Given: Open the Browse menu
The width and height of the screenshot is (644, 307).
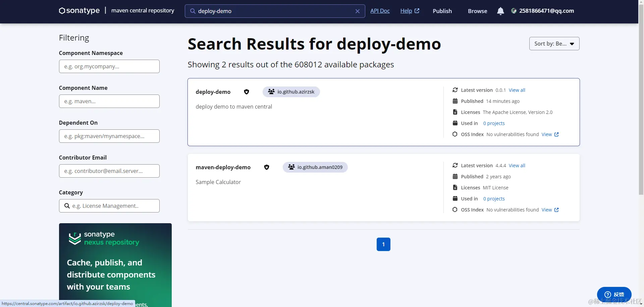Looking at the screenshot, I should 478,11.
